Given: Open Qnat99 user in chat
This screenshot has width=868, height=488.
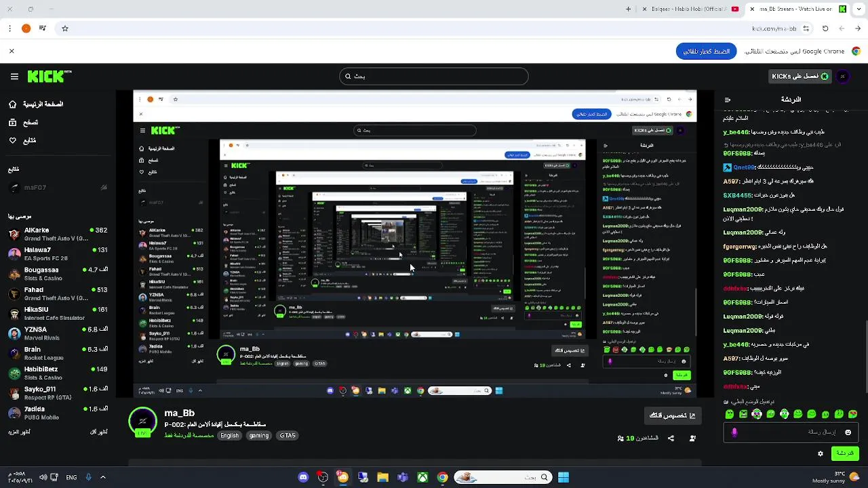Looking at the screenshot, I should (745, 167).
